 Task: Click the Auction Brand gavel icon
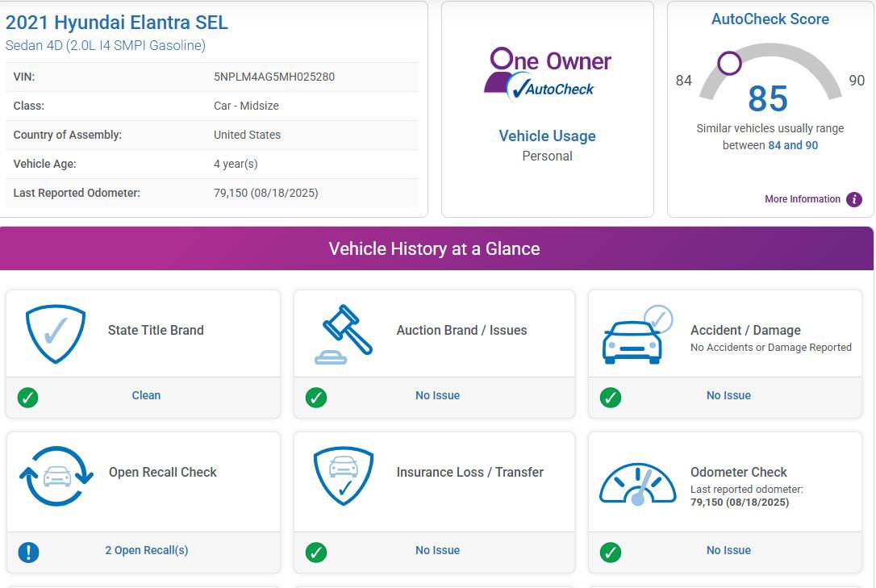pos(344,333)
